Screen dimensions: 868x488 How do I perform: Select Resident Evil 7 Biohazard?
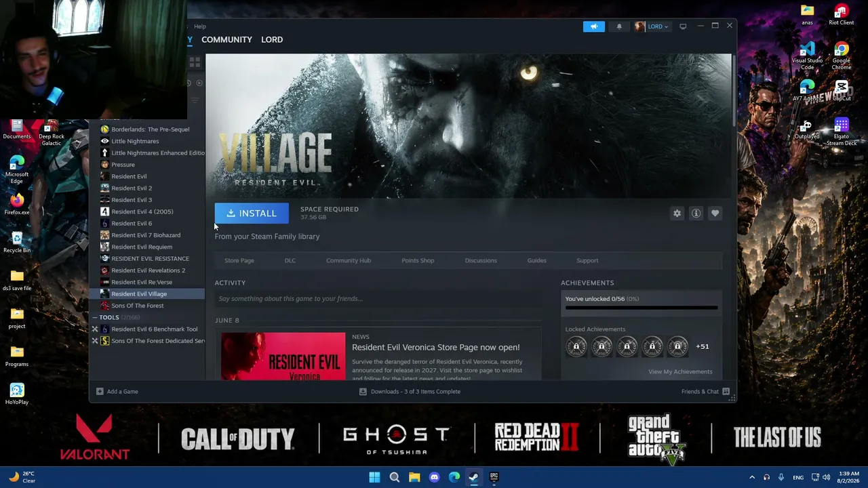(x=147, y=235)
